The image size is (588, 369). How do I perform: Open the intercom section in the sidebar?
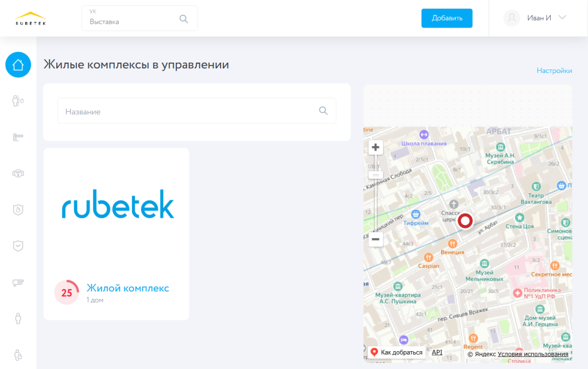click(x=18, y=174)
